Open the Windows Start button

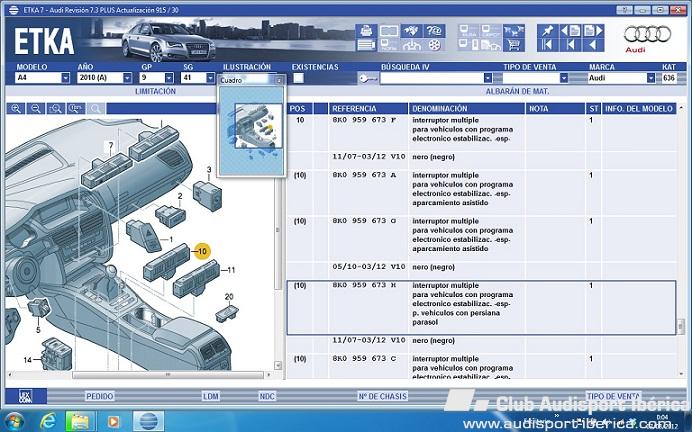pyautogui.click(x=14, y=421)
